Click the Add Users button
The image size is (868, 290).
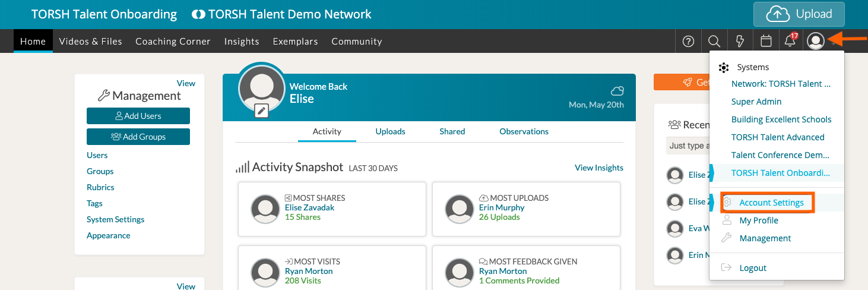click(138, 116)
